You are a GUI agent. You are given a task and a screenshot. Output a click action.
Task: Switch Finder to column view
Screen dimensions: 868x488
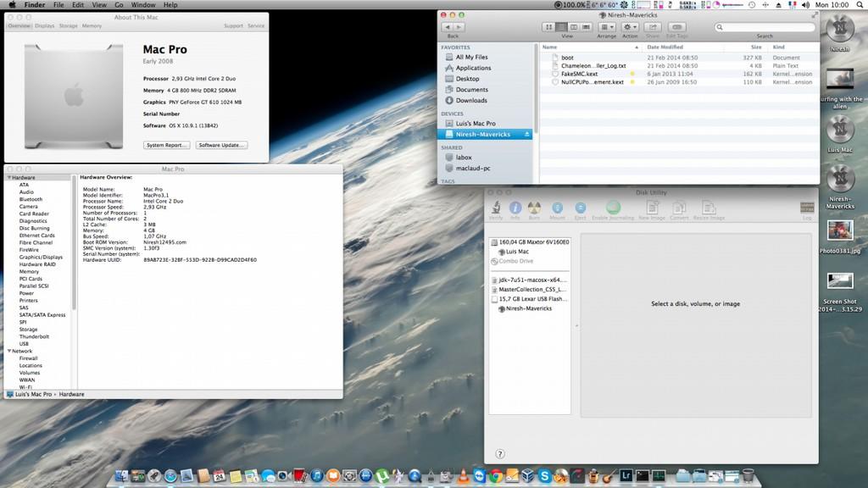573,27
